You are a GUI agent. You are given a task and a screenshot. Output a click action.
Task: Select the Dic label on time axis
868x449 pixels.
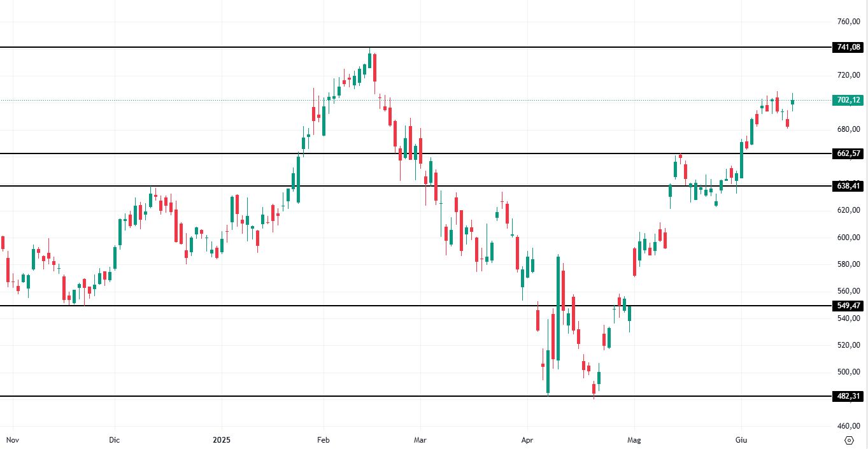tap(115, 440)
